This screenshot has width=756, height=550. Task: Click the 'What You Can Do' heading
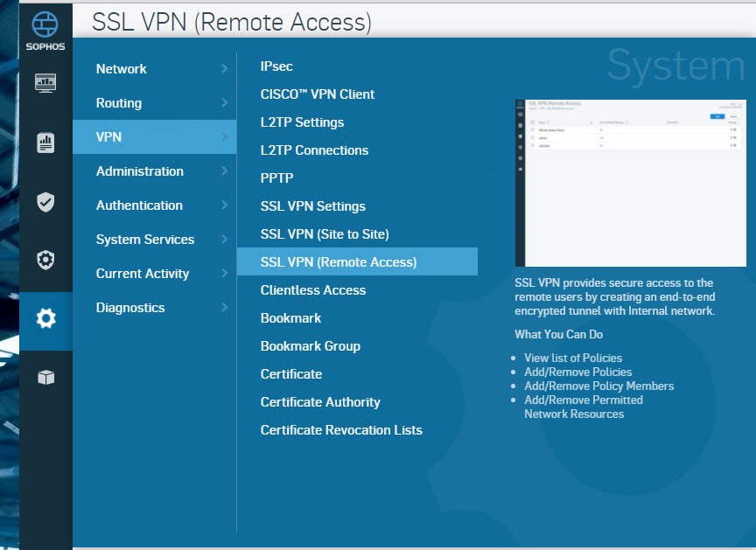[x=559, y=334]
